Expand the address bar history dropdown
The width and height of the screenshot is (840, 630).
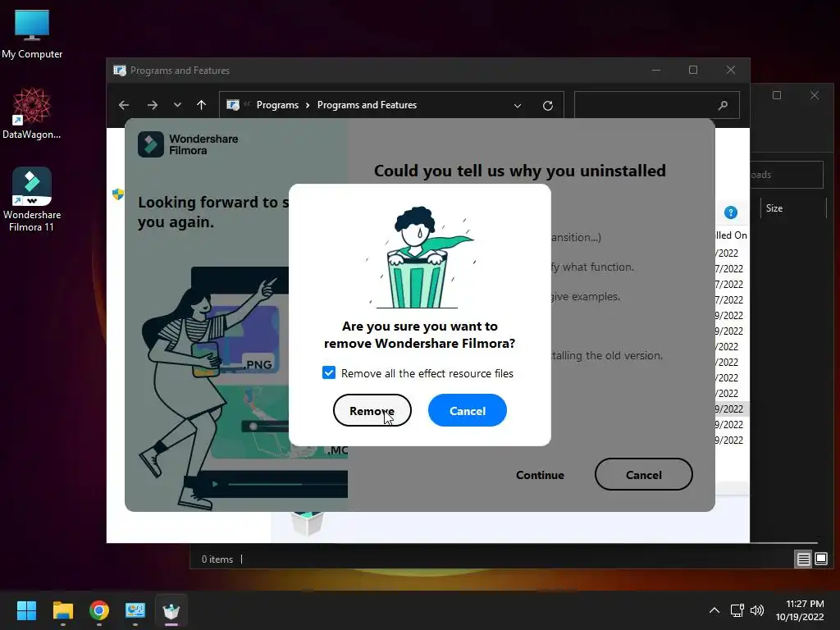tap(518, 106)
